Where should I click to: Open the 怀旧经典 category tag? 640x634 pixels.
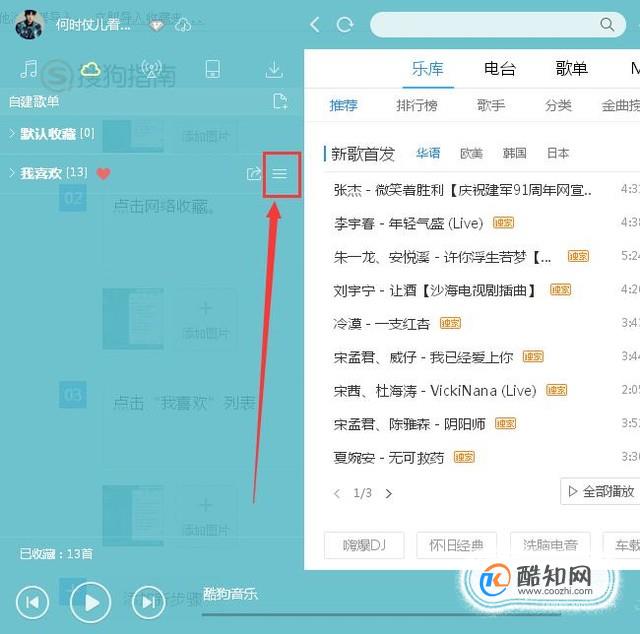pos(456,545)
